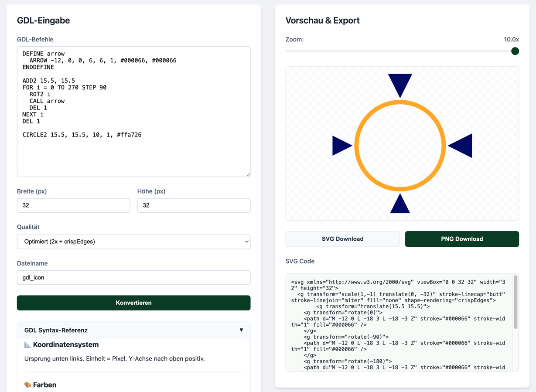Click the PNG Download button
This screenshot has width=536, height=392.
click(x=462, y=239)
